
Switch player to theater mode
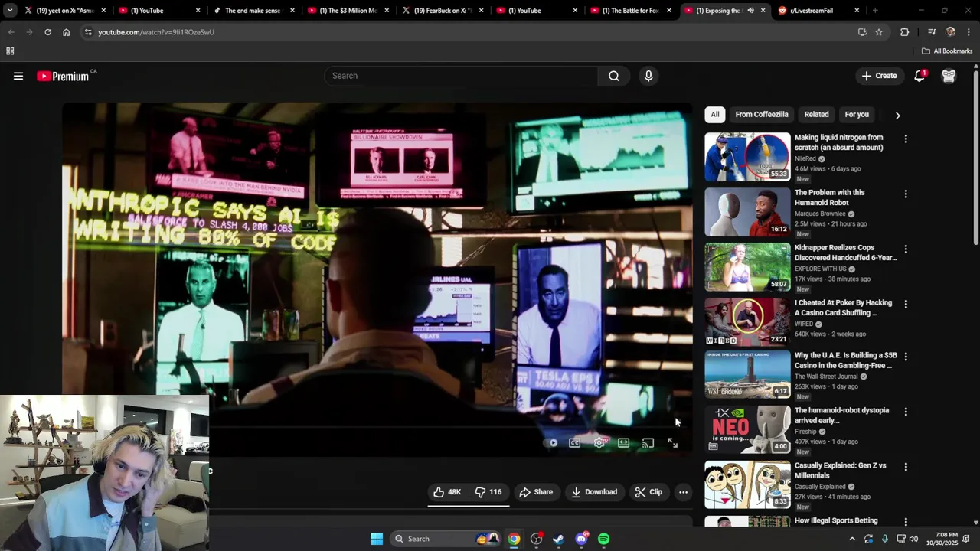[624, 443]
